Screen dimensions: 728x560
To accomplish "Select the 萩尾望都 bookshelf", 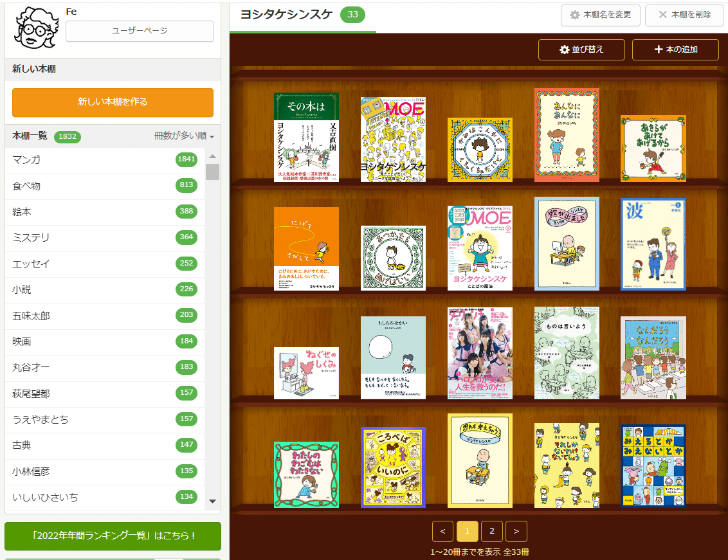I will point(105,393).
